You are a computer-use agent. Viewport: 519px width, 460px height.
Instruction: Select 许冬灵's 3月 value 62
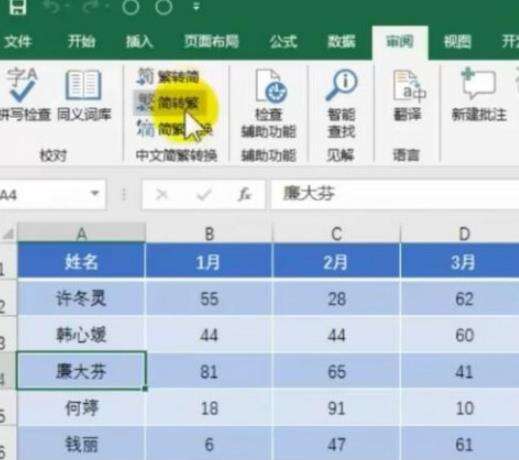[x=460, y=298]
